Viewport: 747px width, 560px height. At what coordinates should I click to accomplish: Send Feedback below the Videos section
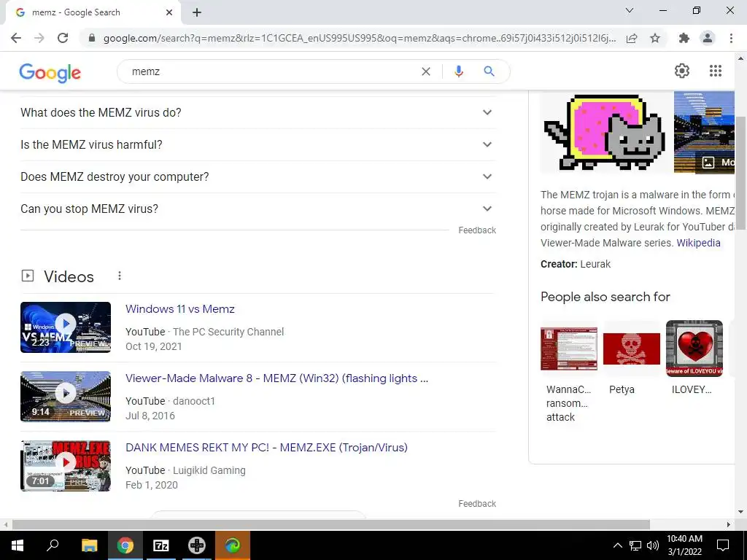click(x=477, y=504)
